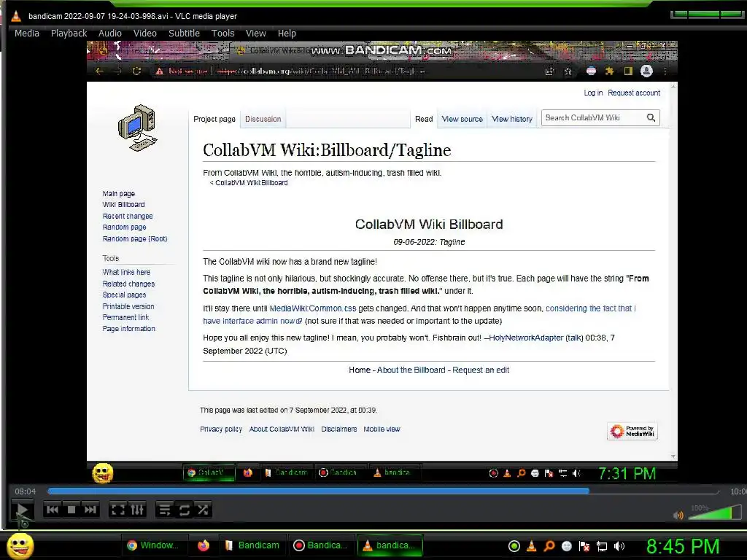Viewport: 747px width, 560px height.
Task: Open VLC extended settings (equalizer sliders icon)
Action: click(x=136, y=510)
